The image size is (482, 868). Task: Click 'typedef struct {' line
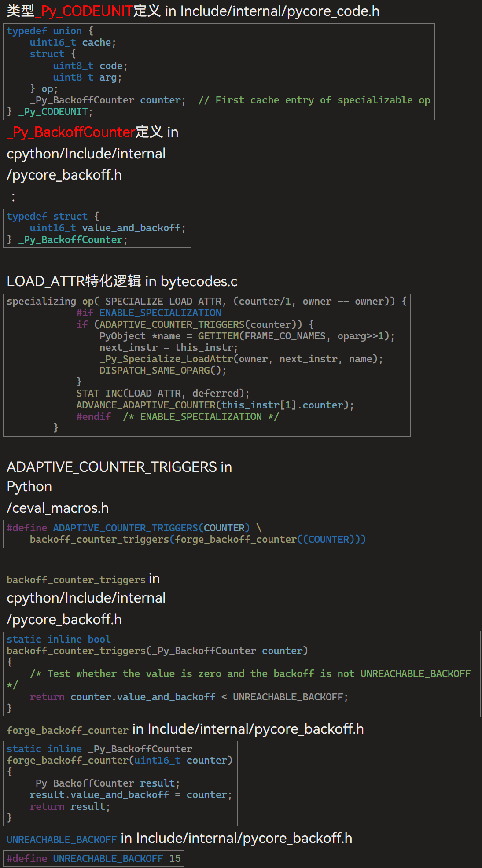coord(53,217)
